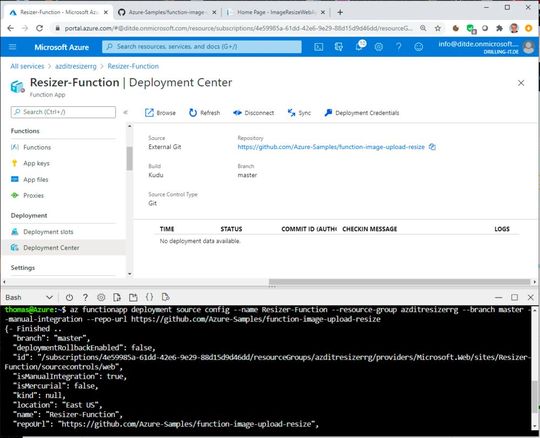Open the browser extensions puzzle icon
Image resolution: width=540 pixels, height=438 pixels.
pos(499,28)
